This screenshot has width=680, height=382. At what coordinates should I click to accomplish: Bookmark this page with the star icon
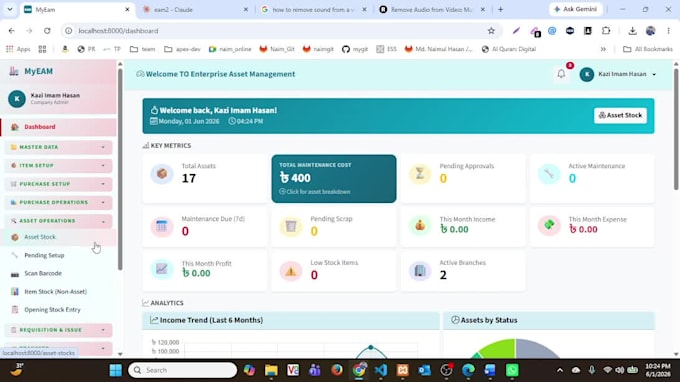coord(491,31)
